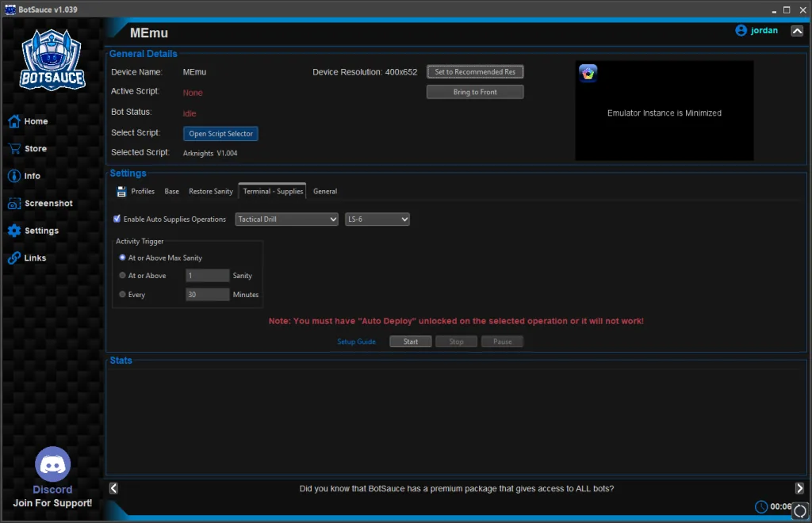Image resolution: width=812 pixels, height=523 pixels.
Task: Click the Bring to Front button
Action: [x=475, y=92]
